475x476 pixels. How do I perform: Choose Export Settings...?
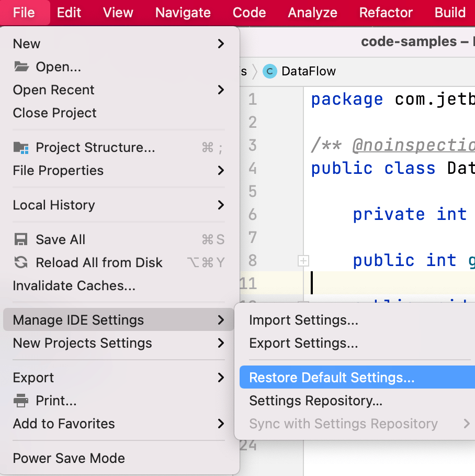point(303,344)
